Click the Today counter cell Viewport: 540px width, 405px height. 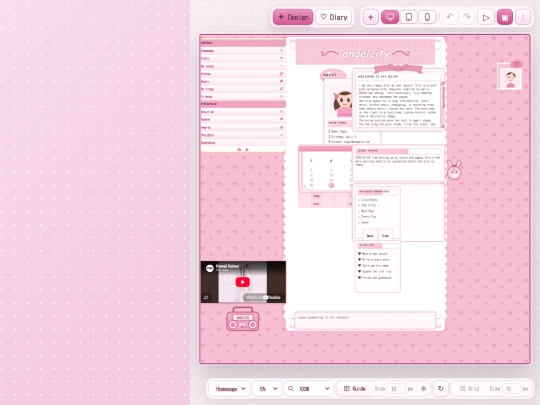pyautogui.click(x=316, y=196)
